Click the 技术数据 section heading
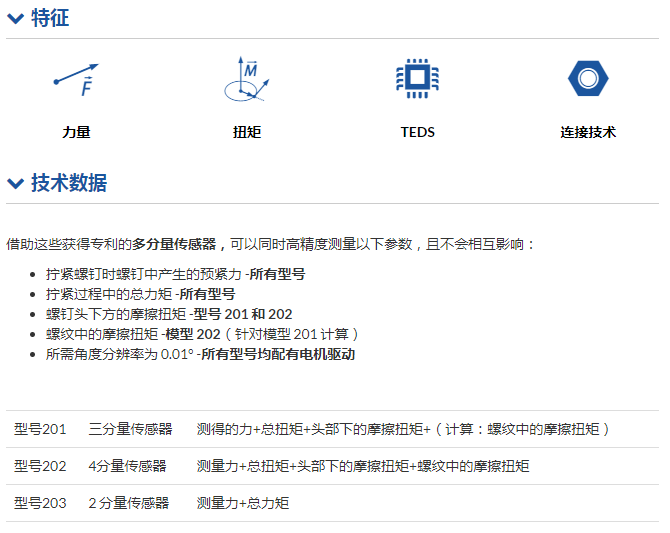The image size is (670, 533). (68, 183)
